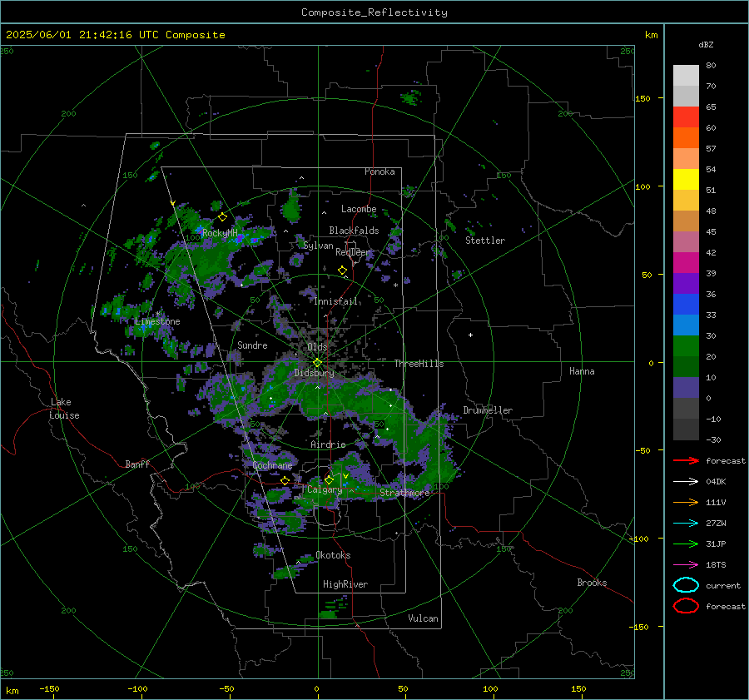
Task: Click the magenta 18TS arrow icon
Action: [686, 565]
